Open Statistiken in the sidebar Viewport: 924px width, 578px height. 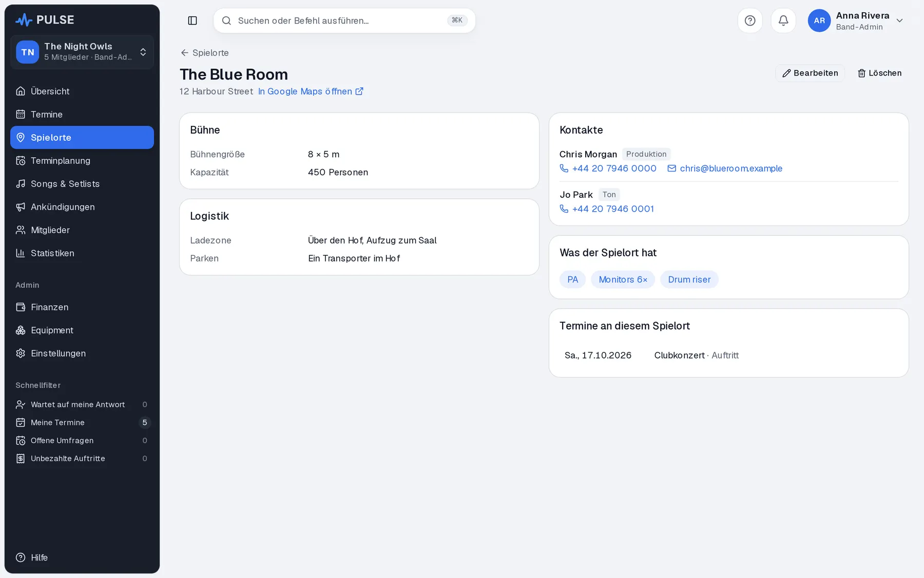82,253
